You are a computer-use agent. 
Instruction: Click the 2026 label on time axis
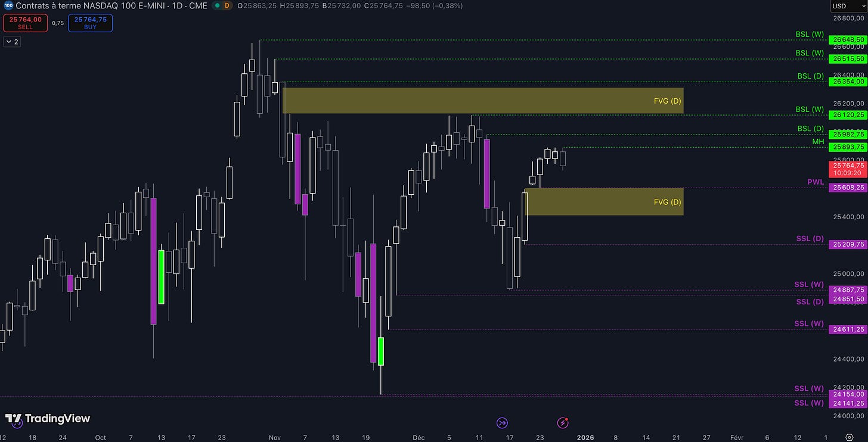pyautogui.click(x=585, y=437)
